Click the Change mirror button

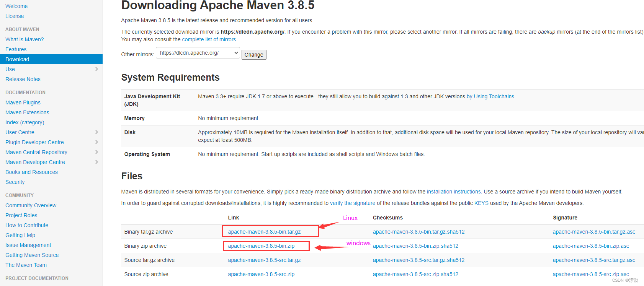254,55
